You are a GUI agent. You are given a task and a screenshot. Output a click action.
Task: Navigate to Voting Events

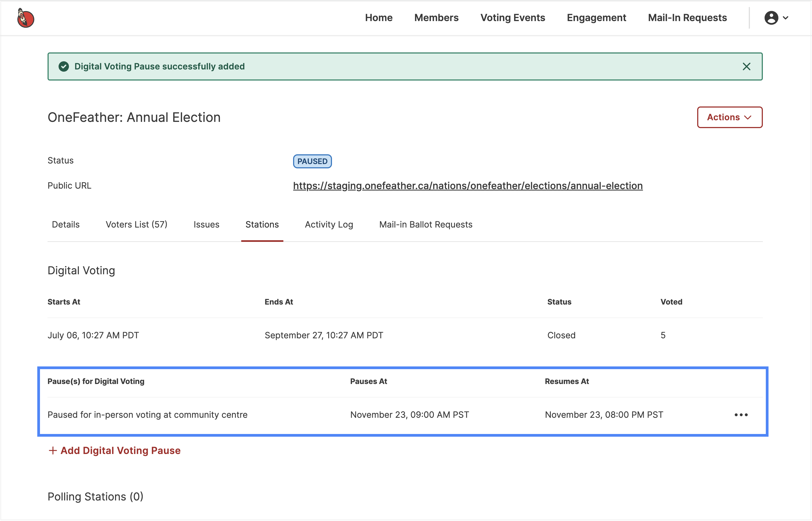pyautogui.click(x=513, y=18)
